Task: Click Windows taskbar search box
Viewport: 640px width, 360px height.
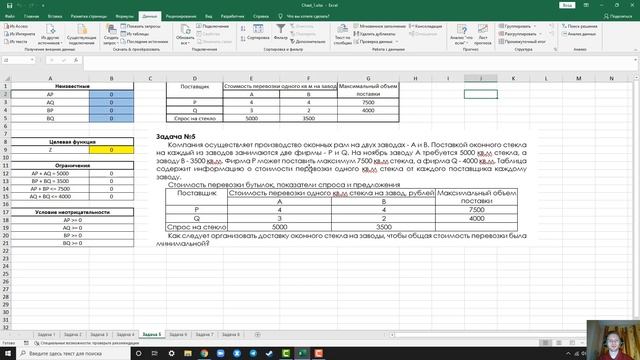Action: [74, 353]
